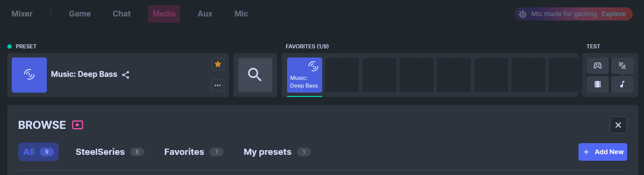The height and width of the screenshot is (175, 644).
Task: Play the game controller test sound
Action: point(598,66)
